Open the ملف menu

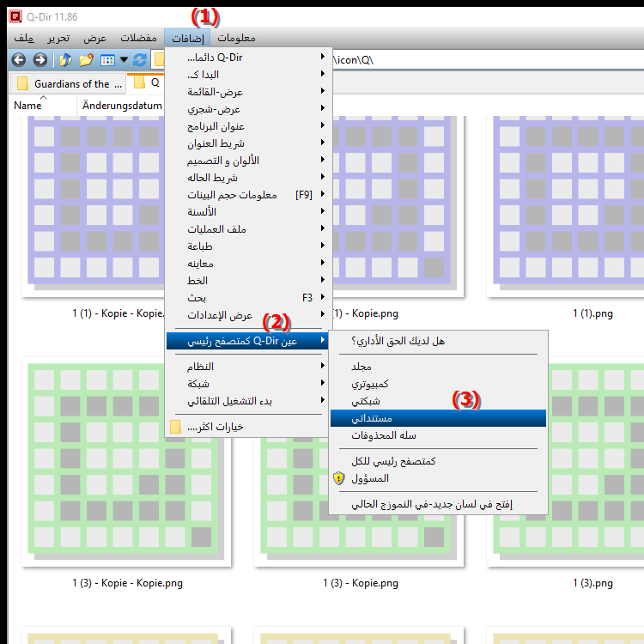pos(24,38)
